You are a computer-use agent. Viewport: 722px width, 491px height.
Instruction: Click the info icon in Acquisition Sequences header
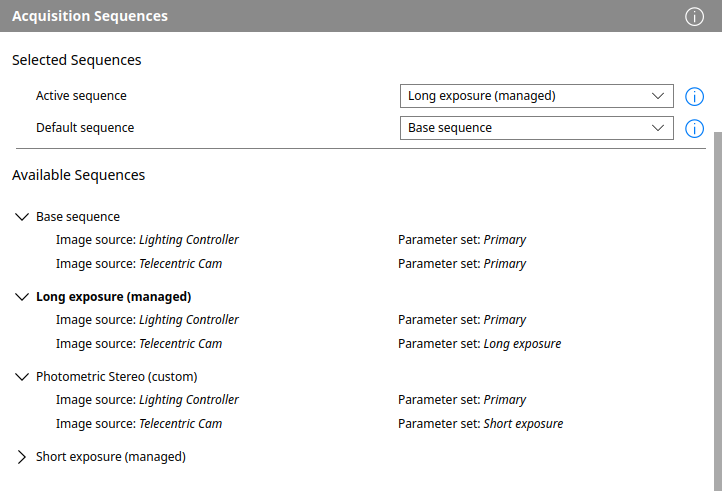point(694,16)
